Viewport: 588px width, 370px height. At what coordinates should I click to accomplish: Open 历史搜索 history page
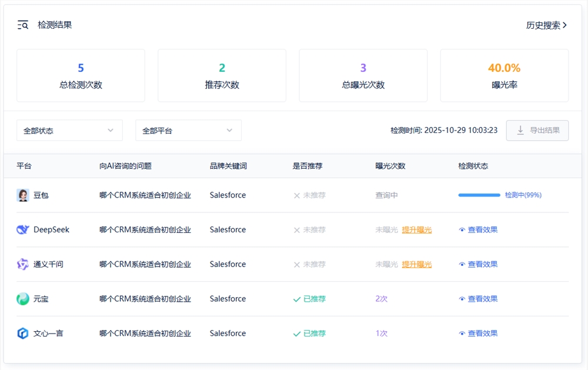click(543, 25)
